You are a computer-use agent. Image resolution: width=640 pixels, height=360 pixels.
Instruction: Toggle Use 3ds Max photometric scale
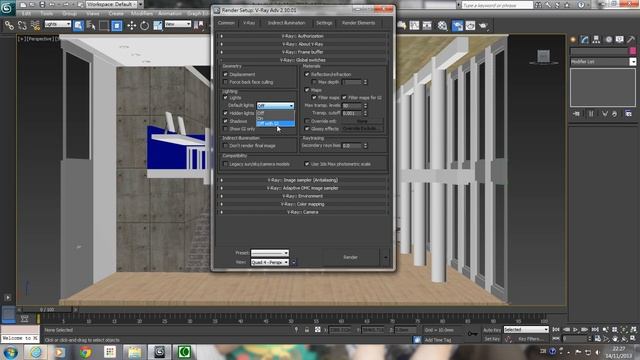(307, 164)
